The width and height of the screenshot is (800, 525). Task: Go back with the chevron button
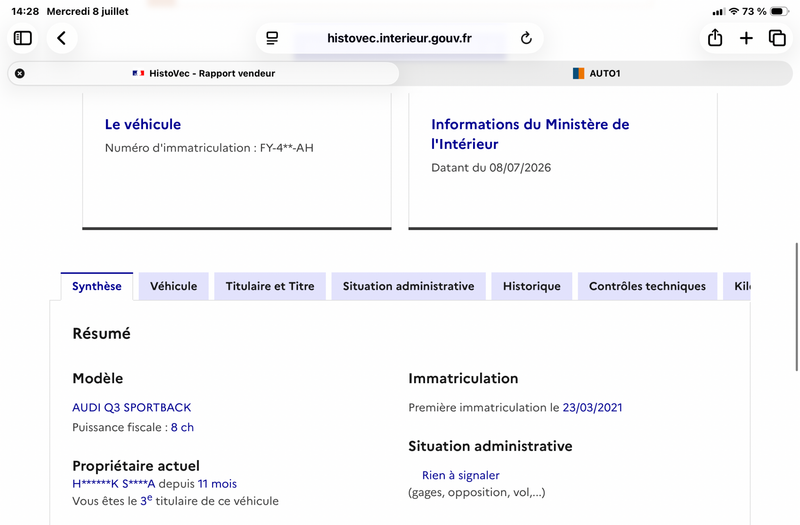[x=62, y=38]
